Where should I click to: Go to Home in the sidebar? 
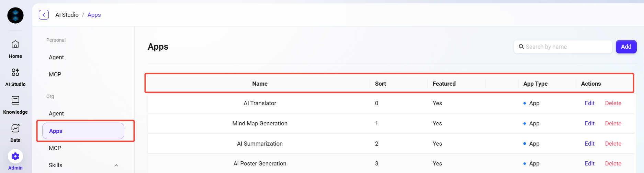15,44
